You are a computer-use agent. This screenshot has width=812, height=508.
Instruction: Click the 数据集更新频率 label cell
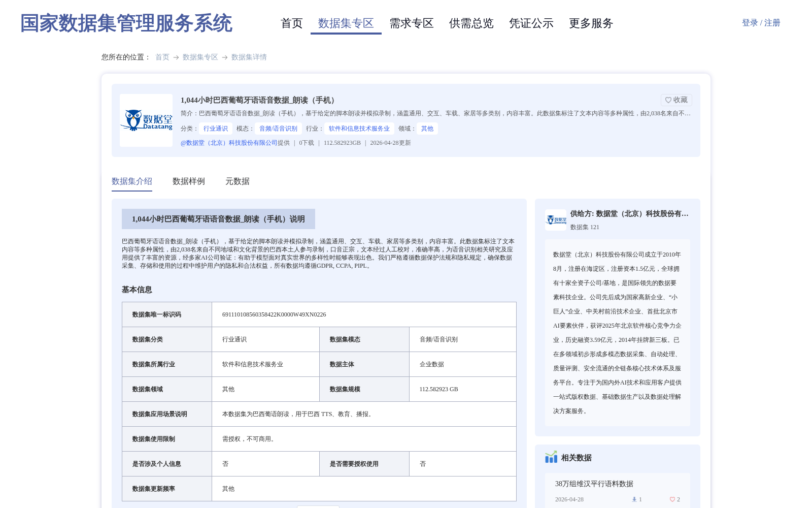167,489
